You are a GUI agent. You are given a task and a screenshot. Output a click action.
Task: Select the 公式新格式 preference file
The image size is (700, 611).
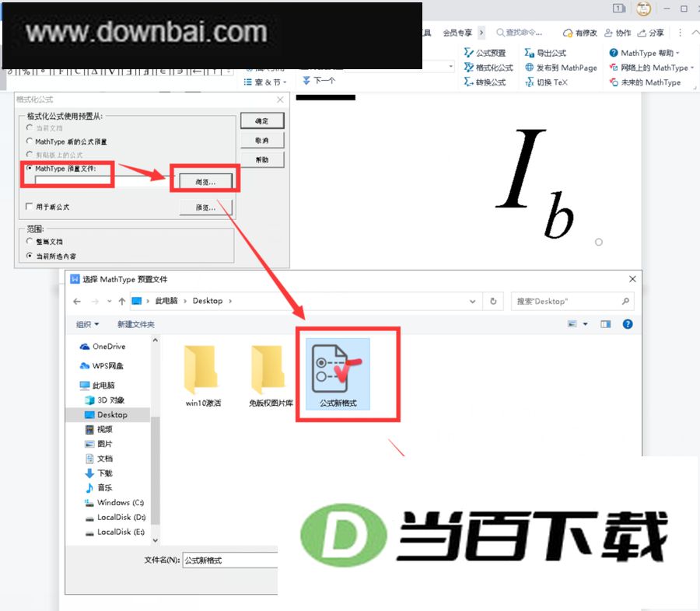338,374
